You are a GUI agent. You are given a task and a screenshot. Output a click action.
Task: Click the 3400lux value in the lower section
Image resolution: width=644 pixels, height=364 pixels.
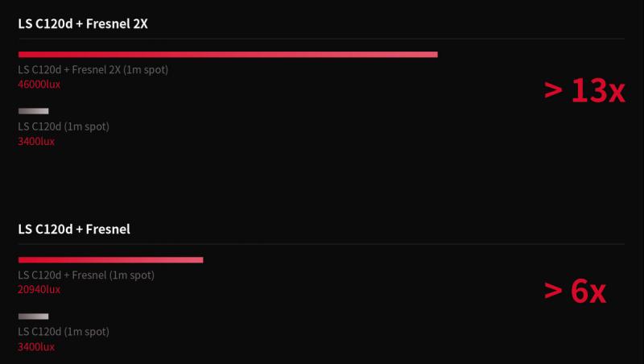tap(36, 347)
